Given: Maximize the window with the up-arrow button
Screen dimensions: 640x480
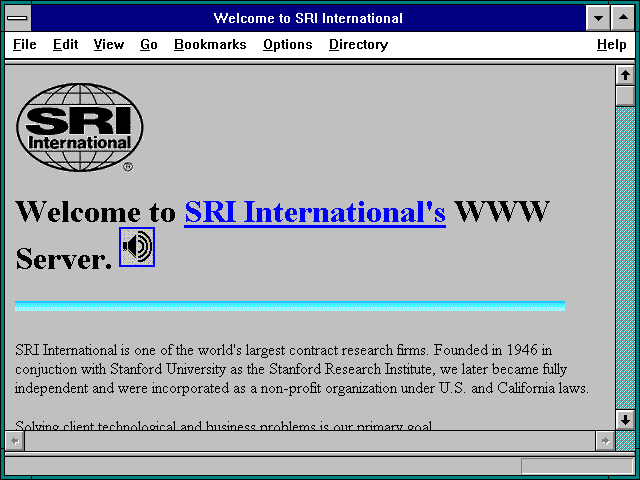Looking at the screenshot, I should (623, 18).
